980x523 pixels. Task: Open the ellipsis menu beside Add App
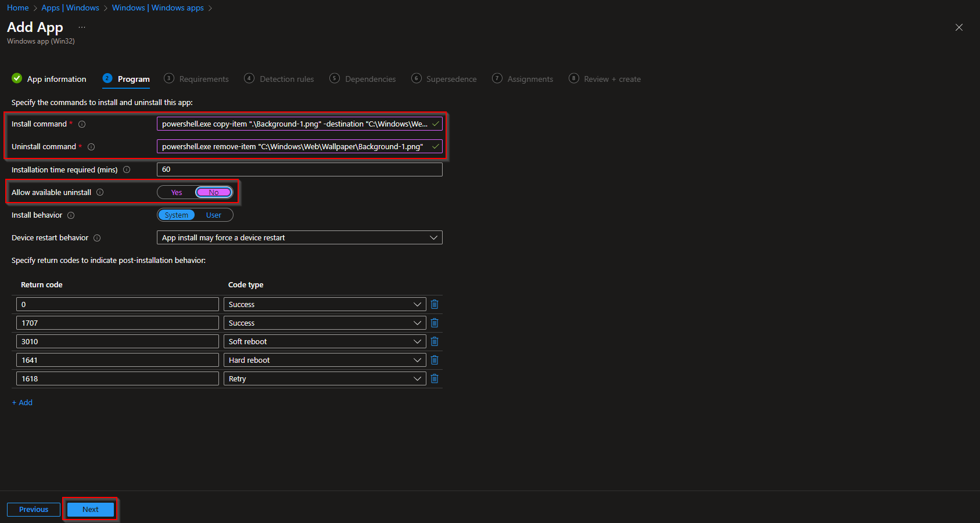point(81,26)
